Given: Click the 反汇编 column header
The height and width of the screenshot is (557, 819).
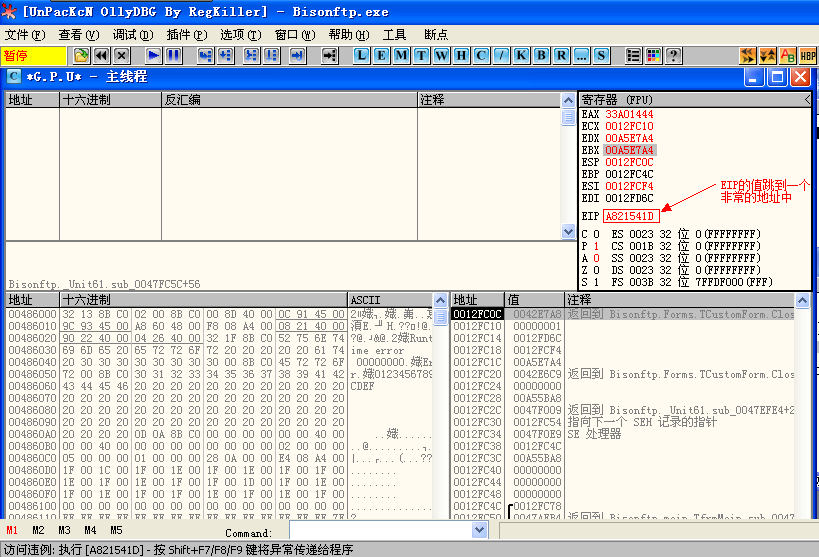Looking at the screenshot, I should [x=290, y=100].
